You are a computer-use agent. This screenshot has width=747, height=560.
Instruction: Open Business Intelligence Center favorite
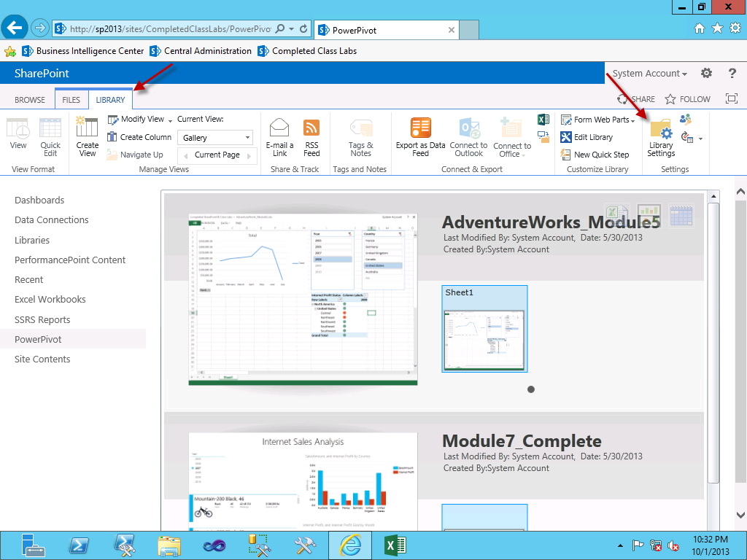click(83, 51)
